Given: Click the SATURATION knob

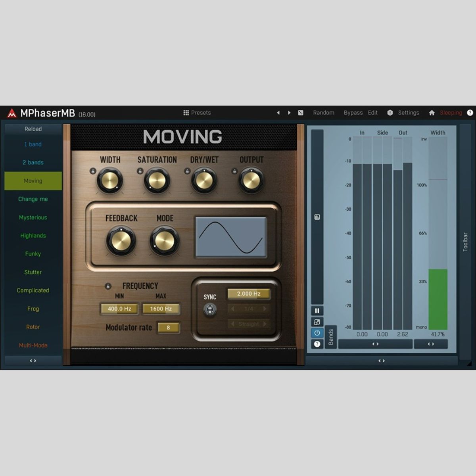Looking at the screenshot, I should click(157, 180).
